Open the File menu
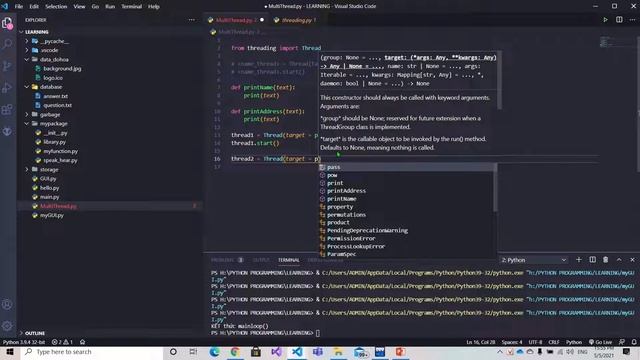 coord(19,7)
